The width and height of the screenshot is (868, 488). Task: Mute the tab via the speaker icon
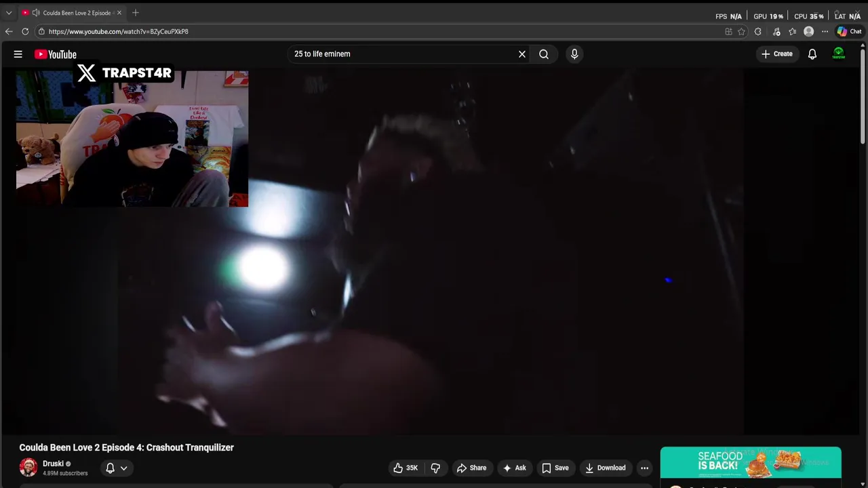click(36, 13)
